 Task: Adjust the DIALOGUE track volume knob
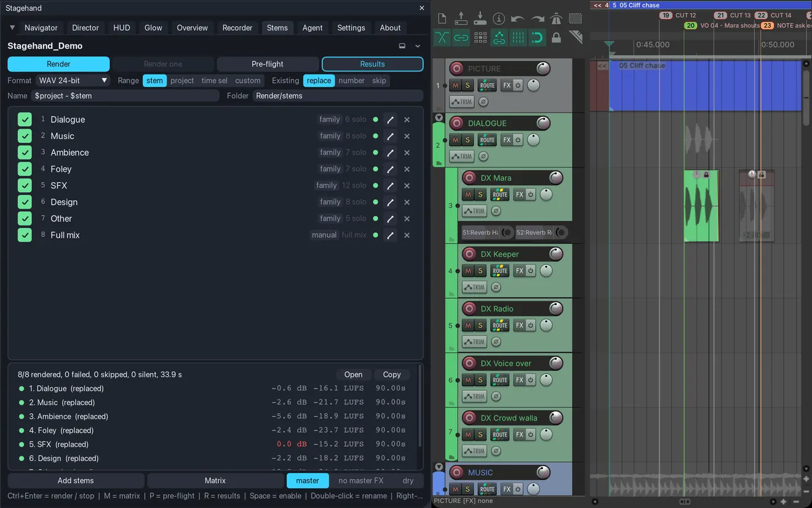[x=542, y=123]
